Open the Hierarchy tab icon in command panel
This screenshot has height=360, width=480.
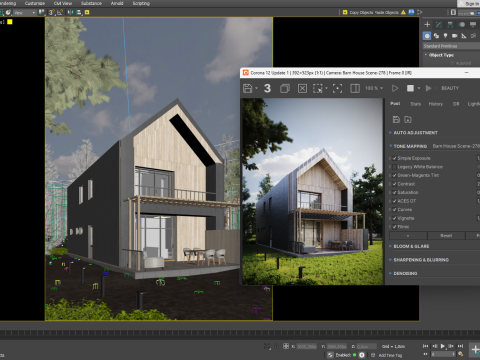pos(450,24)
